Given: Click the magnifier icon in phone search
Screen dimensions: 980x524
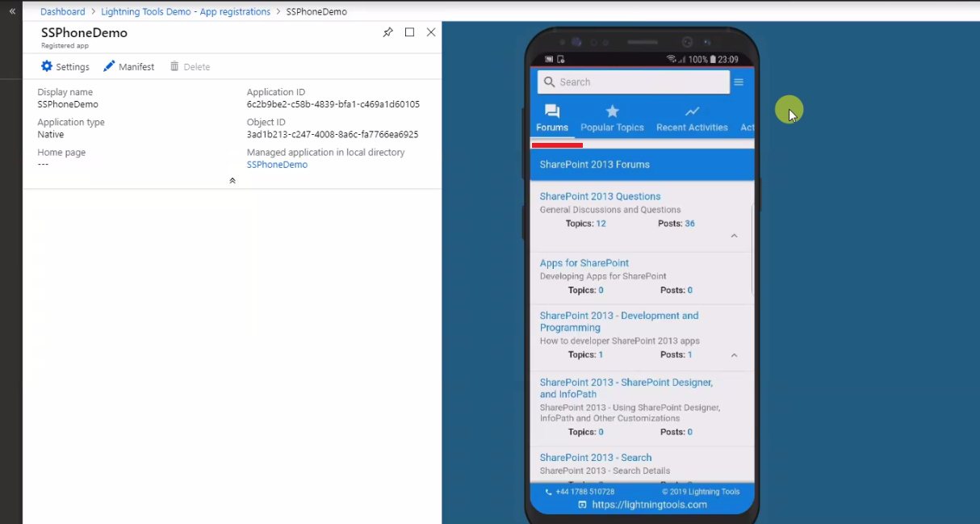Looking at the screenshot, I should pos(549,82).
